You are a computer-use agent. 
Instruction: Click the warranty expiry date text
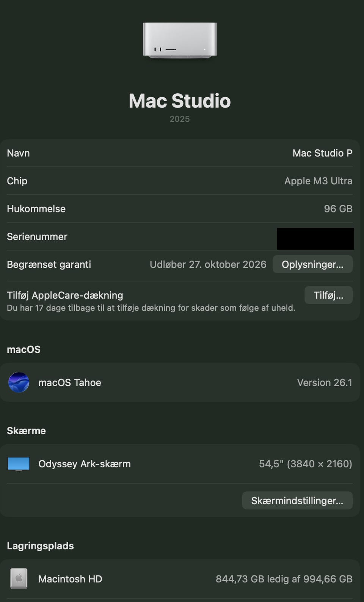point(208,264)
